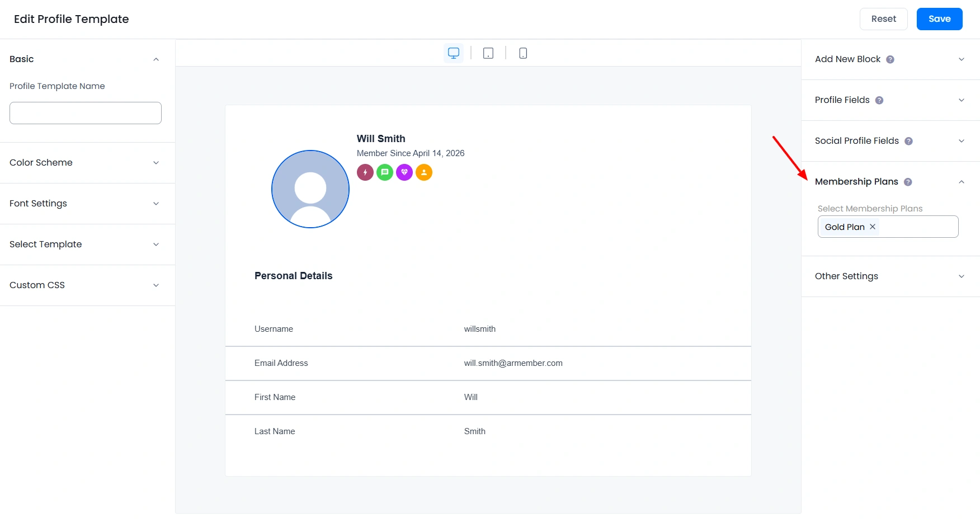Collapse the Basic section
This screenshot has width=980, height=522.
tap(156, 59)
